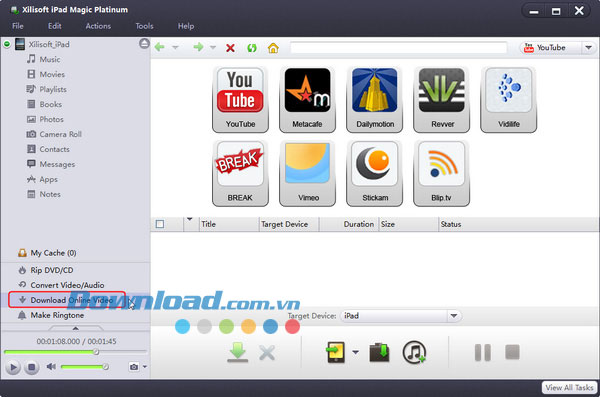Select Movies in the device tree
The width and height of the screenshot is (600, 397).
(x=46, y=74)
